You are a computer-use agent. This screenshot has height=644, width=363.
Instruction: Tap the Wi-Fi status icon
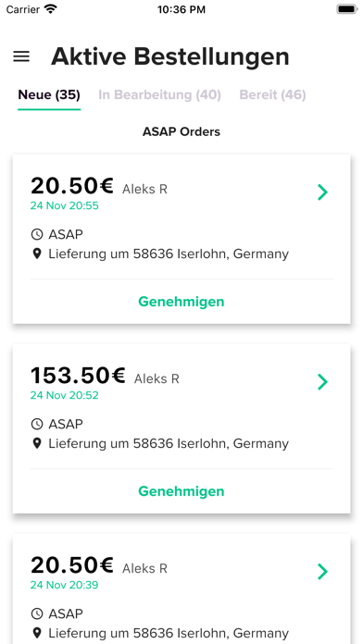(x=51, y=9)
